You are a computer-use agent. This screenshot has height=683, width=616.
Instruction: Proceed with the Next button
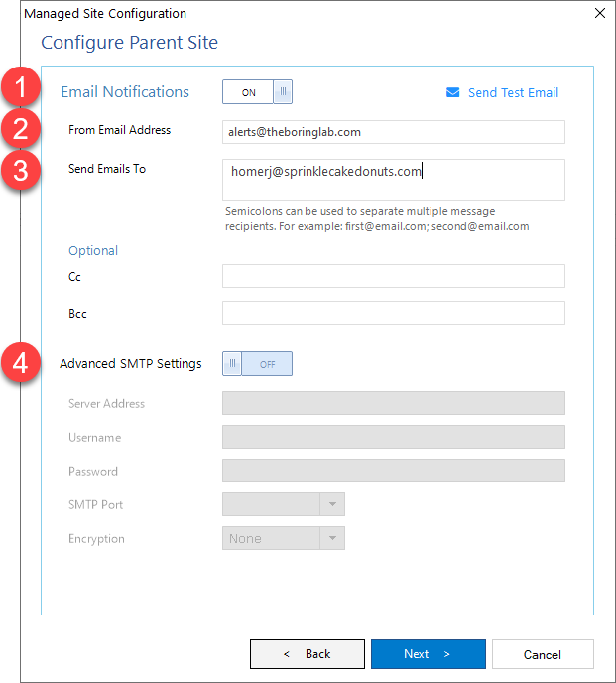(x=429, y=654)
